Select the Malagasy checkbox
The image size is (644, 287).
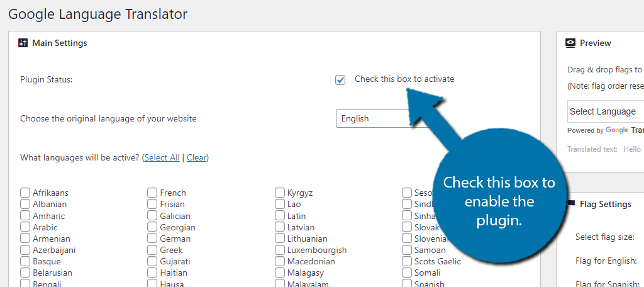(280, 273)
